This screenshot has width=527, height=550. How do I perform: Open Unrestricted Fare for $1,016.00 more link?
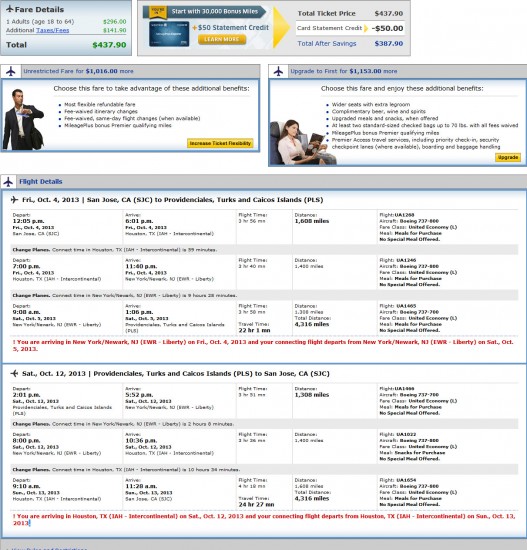point(78,71)
